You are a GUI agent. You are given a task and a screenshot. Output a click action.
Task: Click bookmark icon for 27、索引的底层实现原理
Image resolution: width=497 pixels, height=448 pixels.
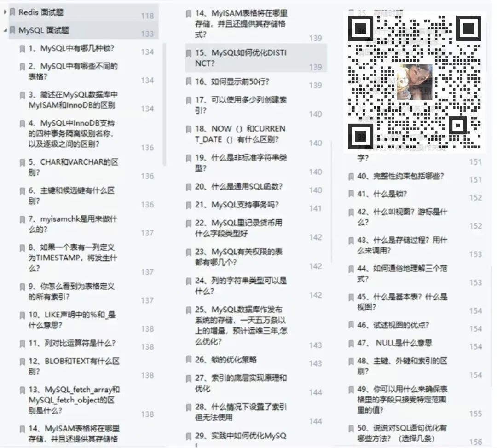pyautogui.click(x=189, y=378)
